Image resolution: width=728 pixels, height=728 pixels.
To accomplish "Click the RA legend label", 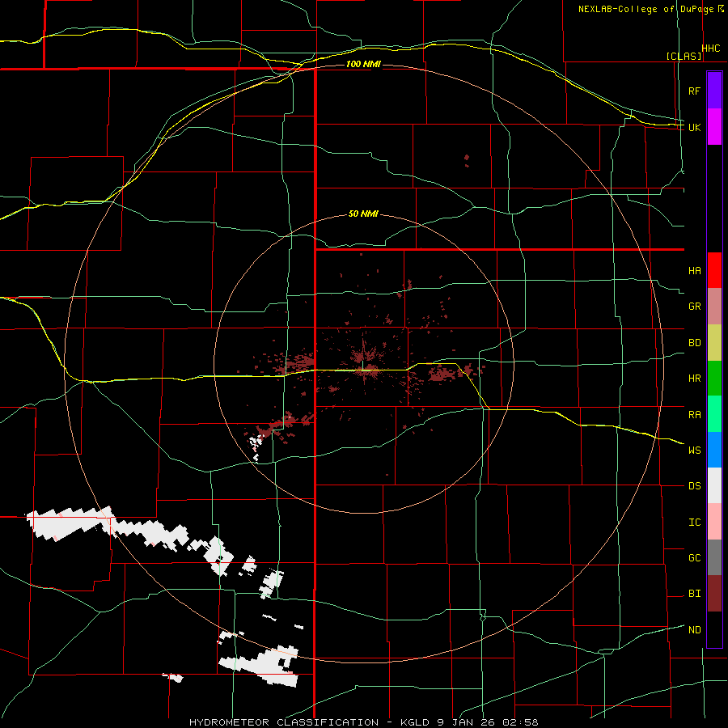I will pos(694,415).
